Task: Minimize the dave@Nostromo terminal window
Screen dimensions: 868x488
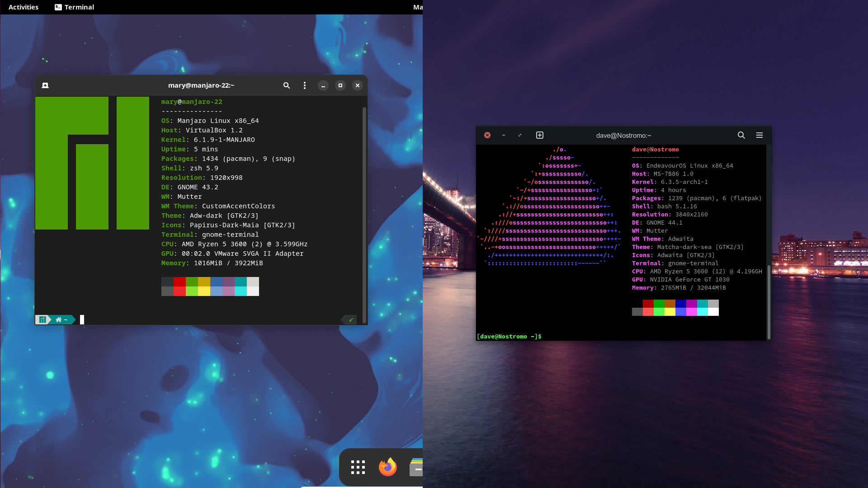Action: (x=504, y=135)
